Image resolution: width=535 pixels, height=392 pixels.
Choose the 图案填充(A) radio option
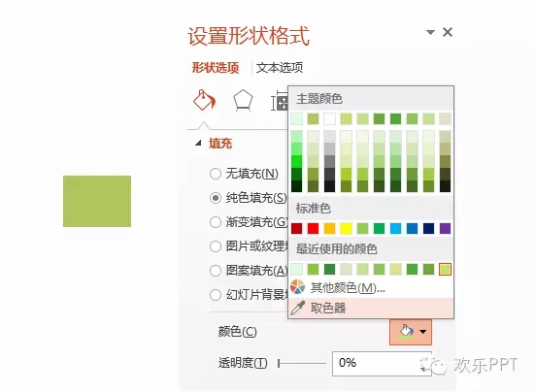click(x=216, y=271)
